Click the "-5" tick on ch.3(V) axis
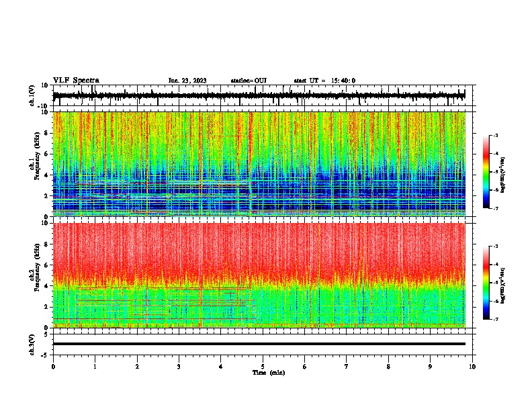Image resolution: width=532 pixels, height=411 pixels. 45,355
